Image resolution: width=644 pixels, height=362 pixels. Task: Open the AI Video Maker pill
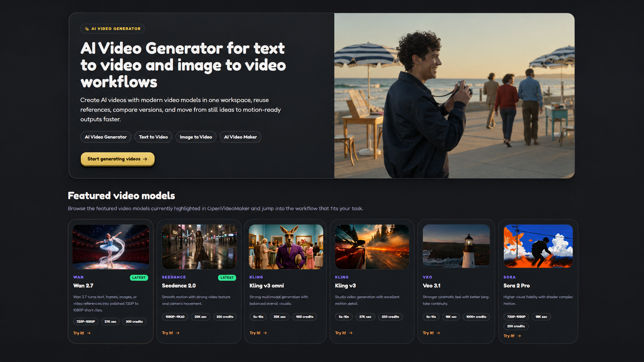(240, 137)
